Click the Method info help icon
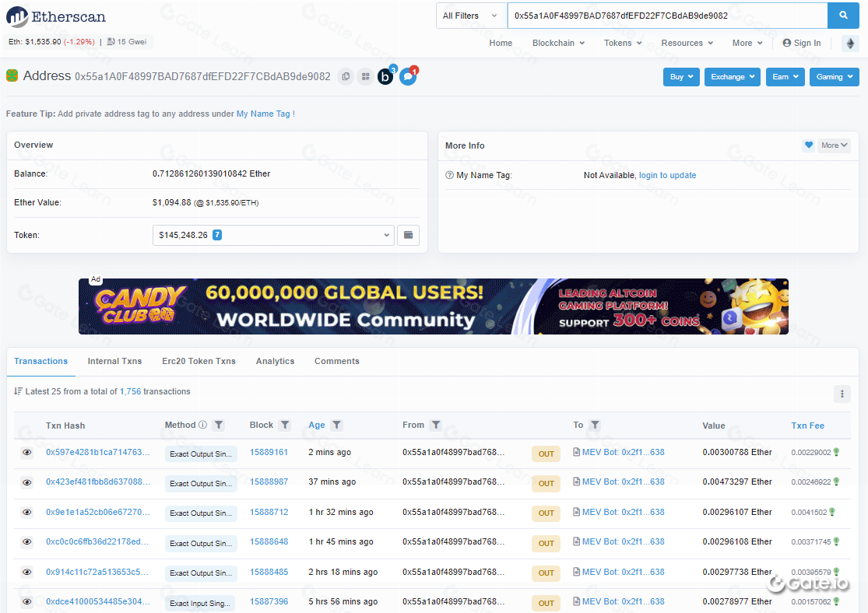This screenshot has width=868, height=613. point(202,425)
